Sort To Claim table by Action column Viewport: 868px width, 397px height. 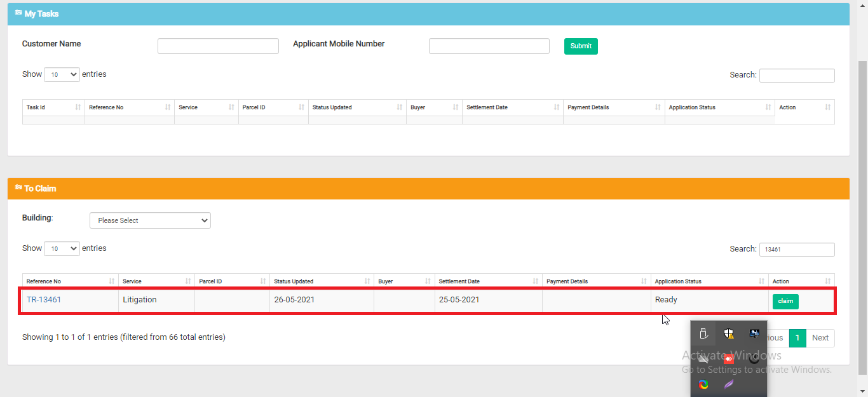[x=802, y=281]
